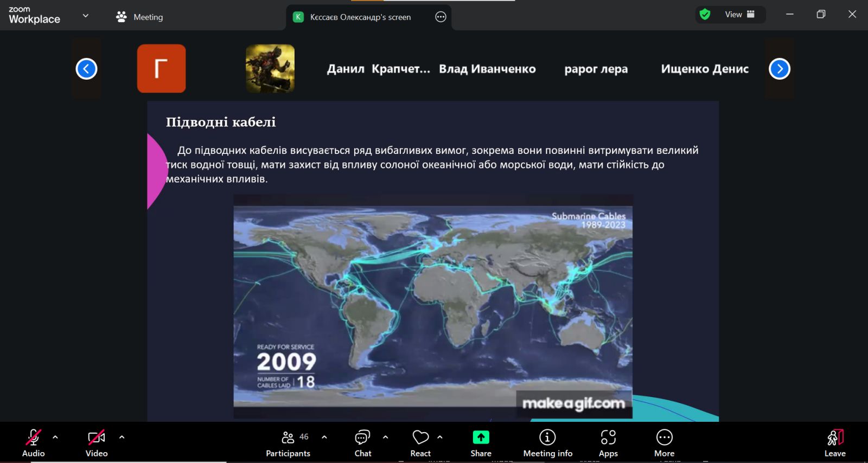Select participant Данил Крапчет...

378,69
